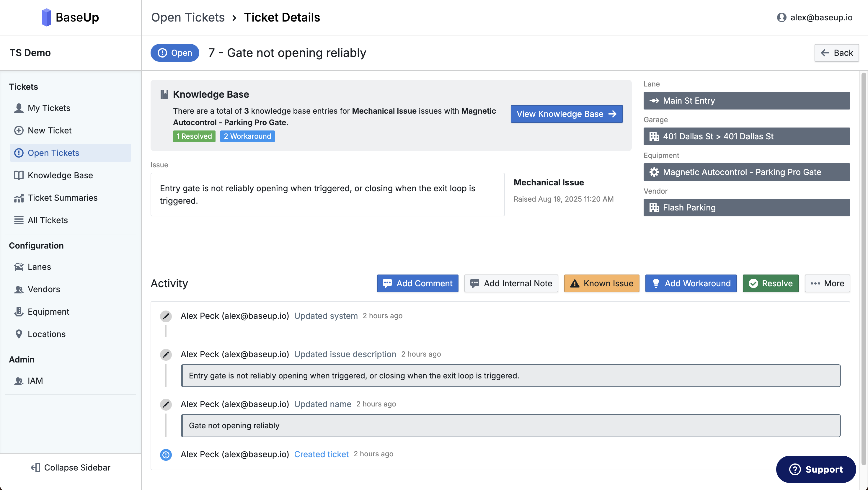This screenshot has width=868, height=490.
Task: Click the BaseUp logo icon
Action: tap(47, 17)
